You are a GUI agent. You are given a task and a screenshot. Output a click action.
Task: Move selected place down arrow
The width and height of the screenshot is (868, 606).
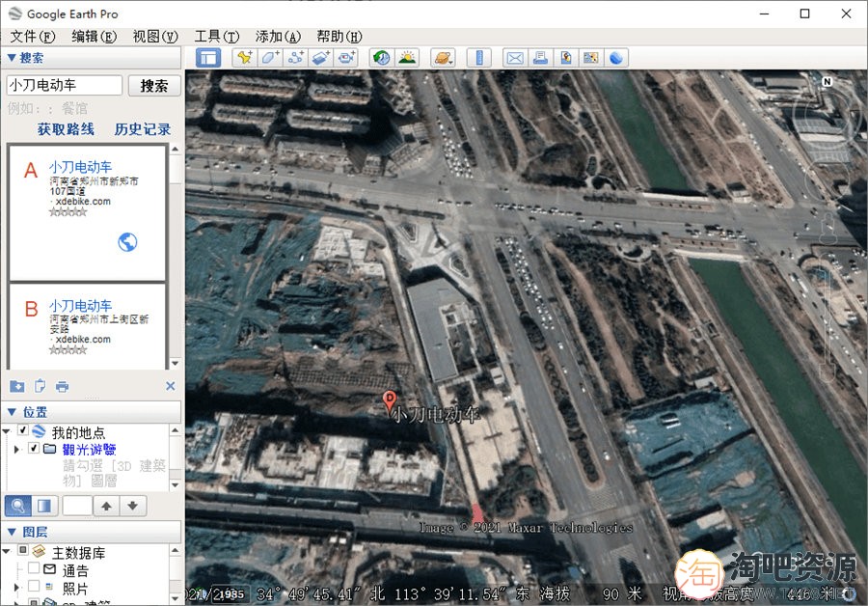coord(132,506)
